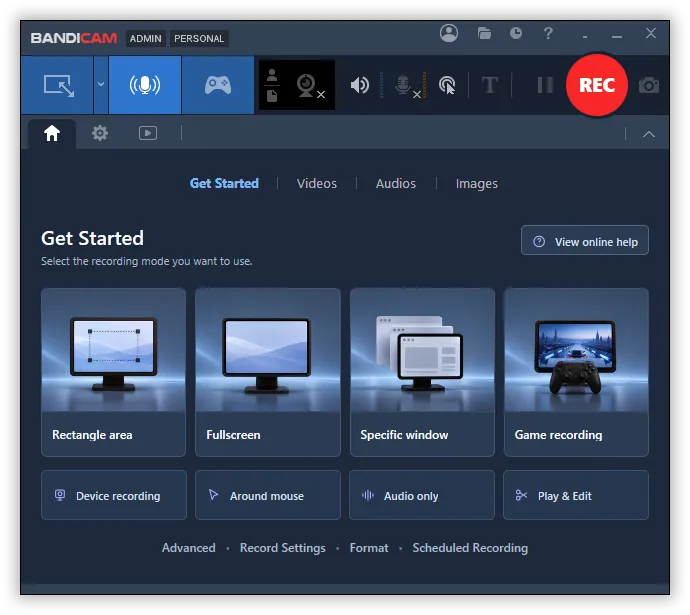This screenshot has width=690, height=615.
Task: Toggle the text overlay T icon
Action: click(x=490, y=85)
